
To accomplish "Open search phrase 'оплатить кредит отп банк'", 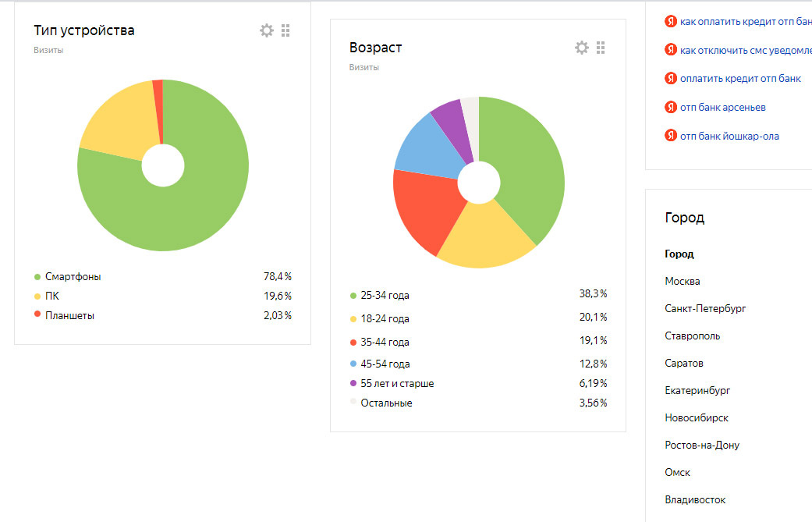I will pos(740,79).
